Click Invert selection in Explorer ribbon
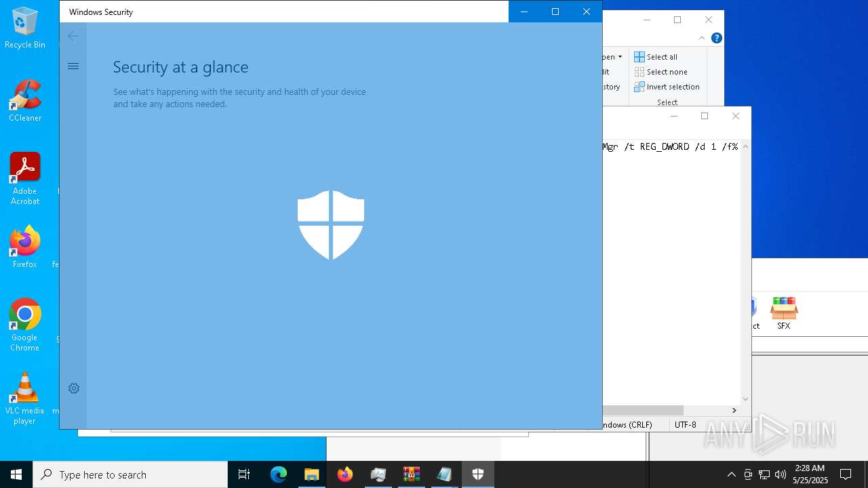Viewport: 868px width, 488px height. 667,87
